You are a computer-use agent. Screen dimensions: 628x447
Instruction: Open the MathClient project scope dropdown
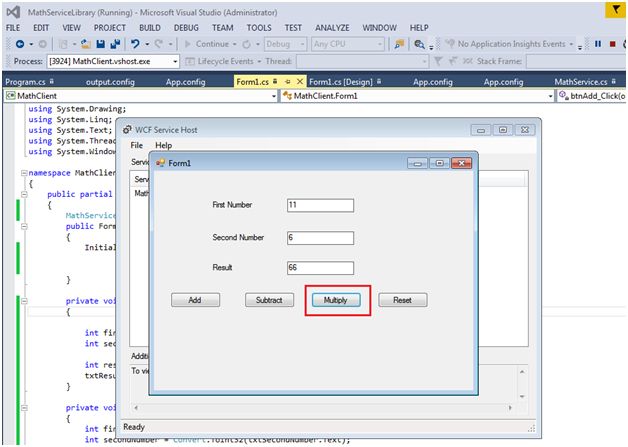tap(274, 96)
